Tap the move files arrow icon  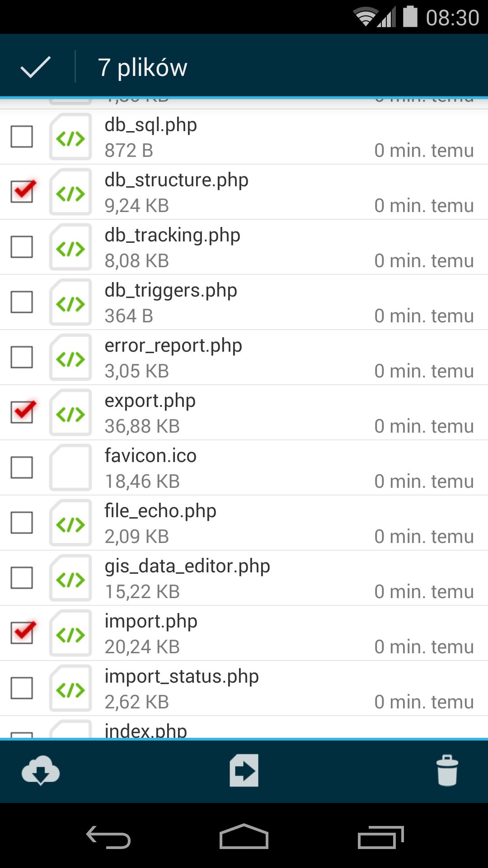pos(244,770)
